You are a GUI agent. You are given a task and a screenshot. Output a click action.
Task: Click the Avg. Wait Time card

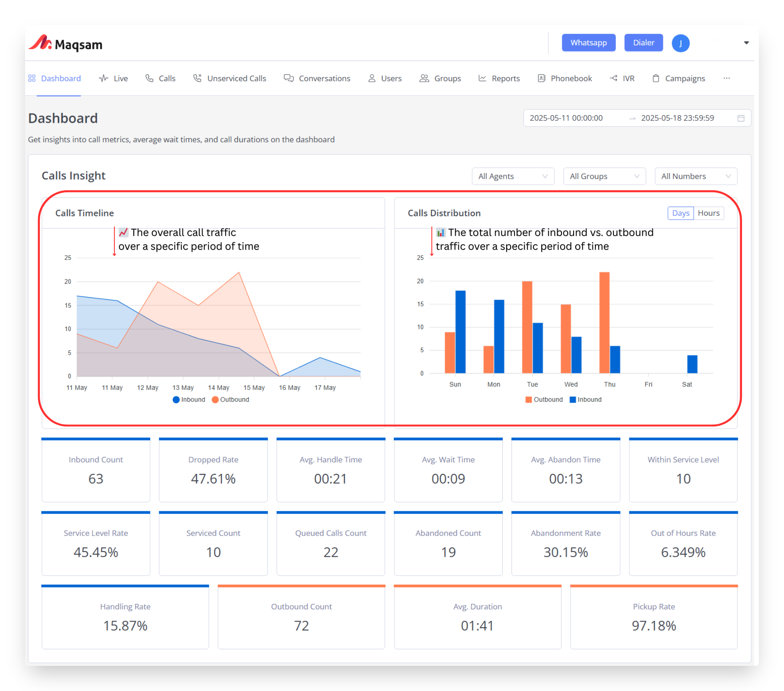[x=449, y=470]
